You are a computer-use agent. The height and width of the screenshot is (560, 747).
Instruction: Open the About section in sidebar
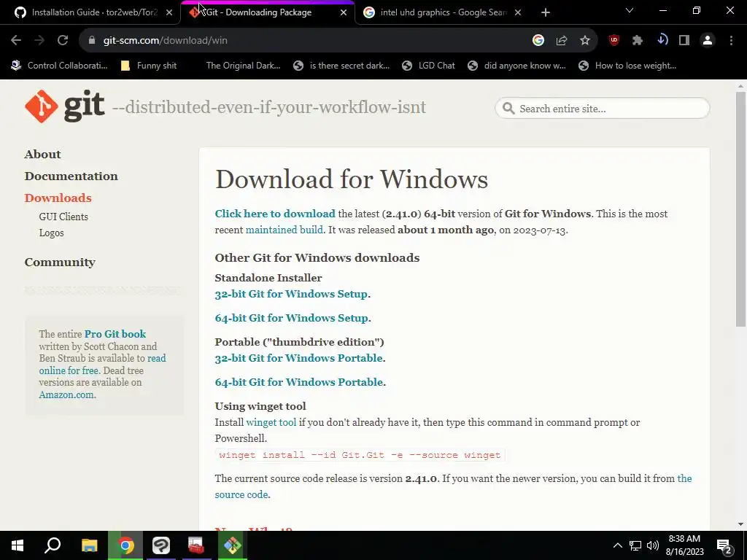pos(42,155)
